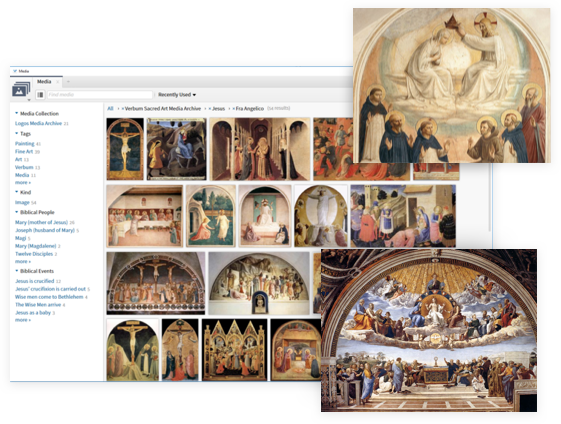This screenshot has width=561, height=424.
Task: Open the lunette fresco thumbnail with bust niche
Action: tap(259, 283)
